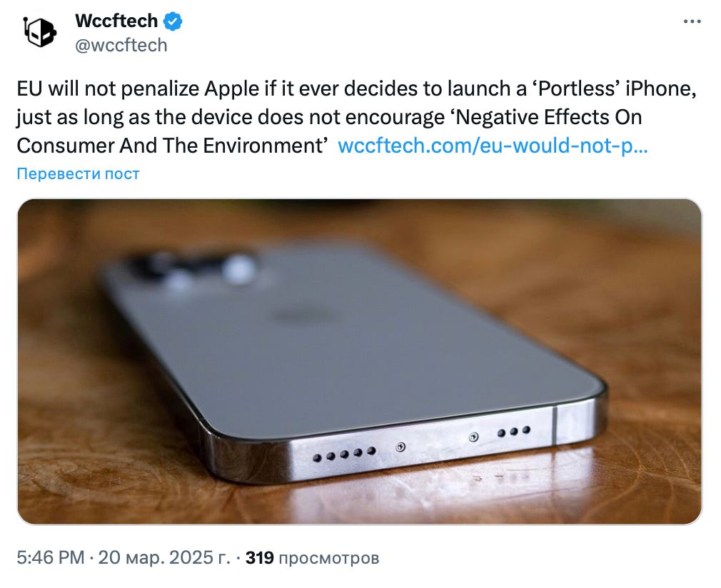Viewport: 721px width, 588px height.
Task: Open the Wccftech display name
Action: coord(116,21)
